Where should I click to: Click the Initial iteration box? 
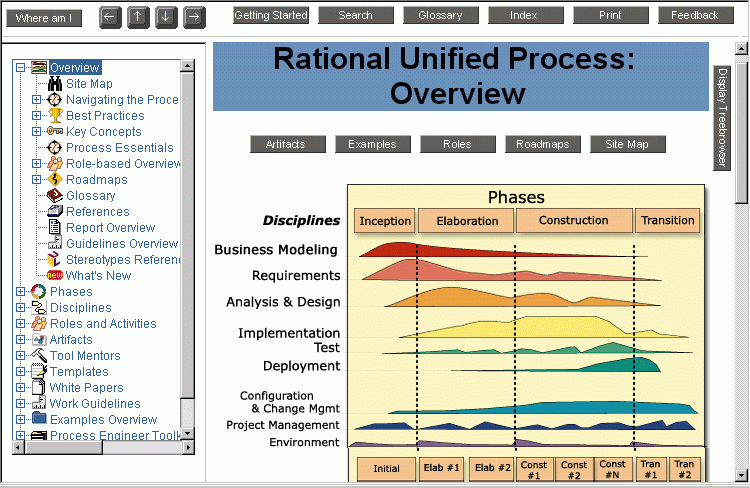(386, 469)
